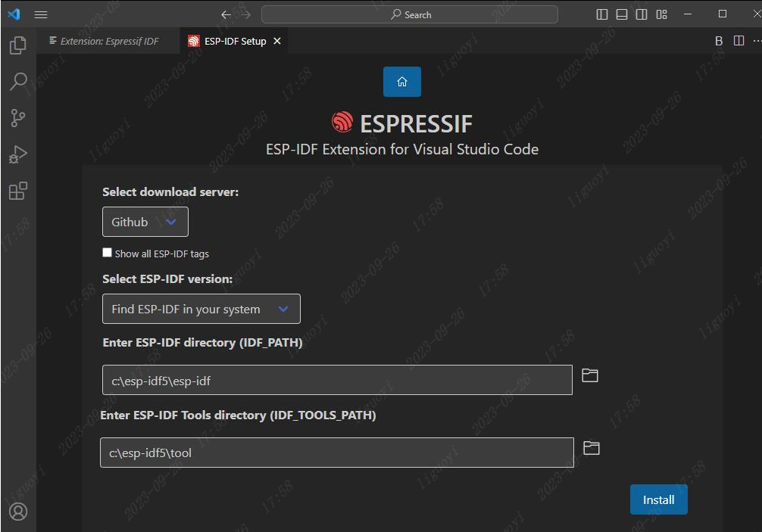The height and width of the screenshot is (532, 762).
Task: Click the IDF_PATH directory input field
Action: coord(337,380)
